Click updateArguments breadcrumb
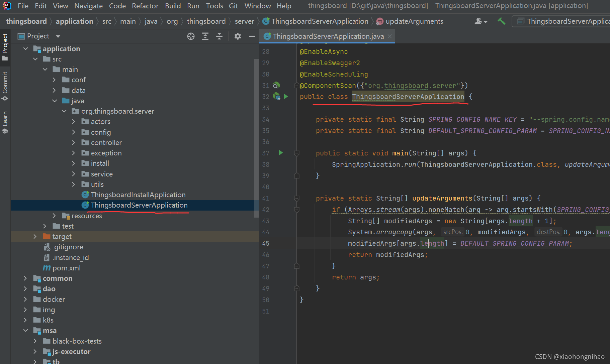 tap(410, 21)
